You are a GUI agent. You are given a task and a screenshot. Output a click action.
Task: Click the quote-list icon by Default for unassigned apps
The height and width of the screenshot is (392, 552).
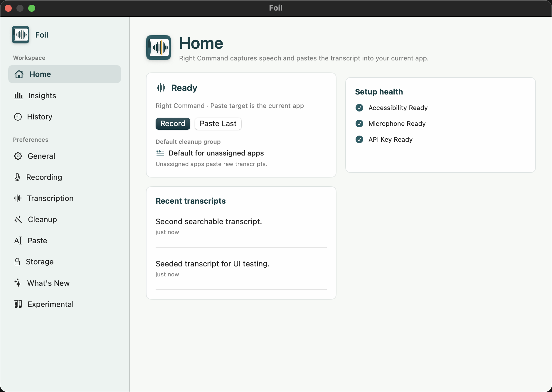click(x=160, y=153)
